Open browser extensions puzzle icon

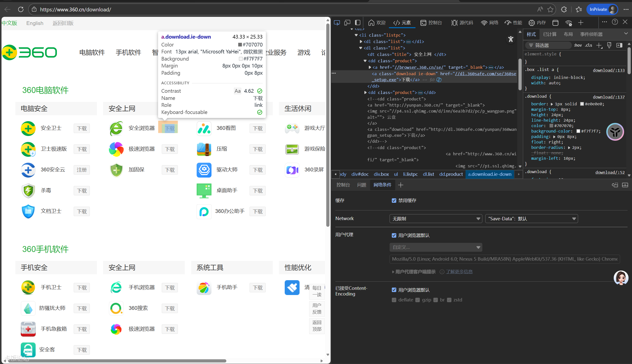[564, 9]
